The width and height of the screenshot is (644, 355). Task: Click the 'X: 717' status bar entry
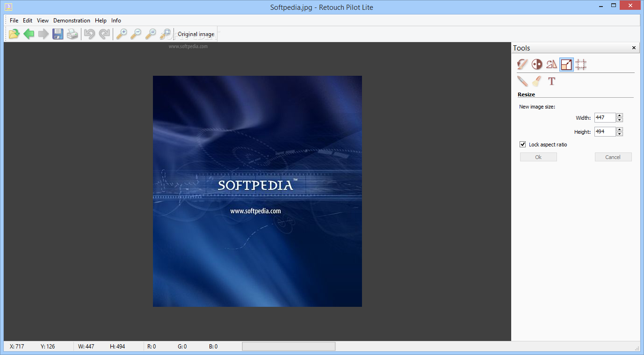pos(17,347)
